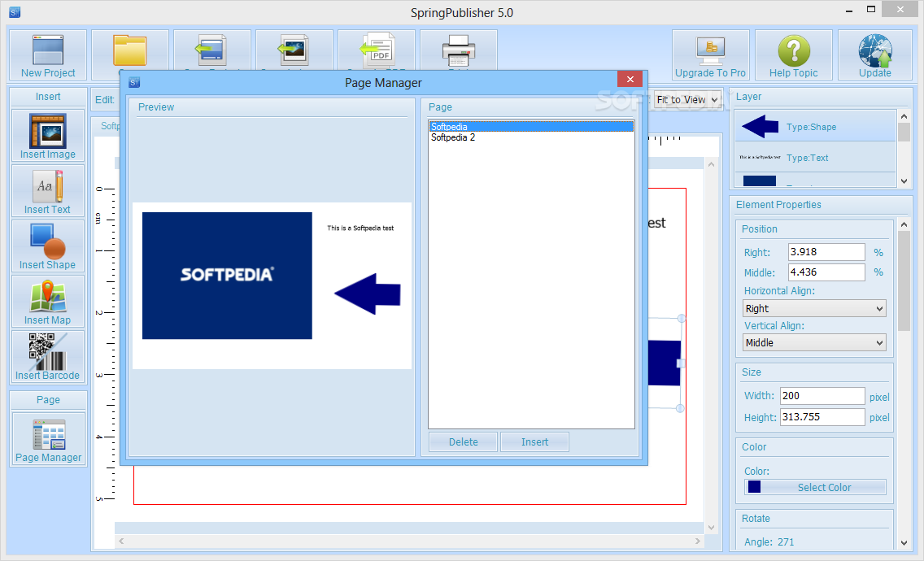
Task: Click the export PDF toolbar icon
Action: pyautogui.click(x=377, y=50)
